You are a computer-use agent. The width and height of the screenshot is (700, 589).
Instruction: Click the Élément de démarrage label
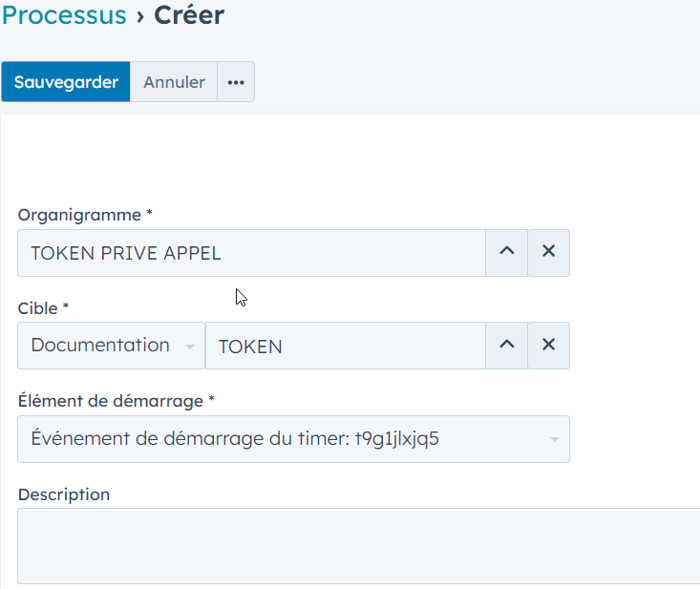(x=115, y=401)
